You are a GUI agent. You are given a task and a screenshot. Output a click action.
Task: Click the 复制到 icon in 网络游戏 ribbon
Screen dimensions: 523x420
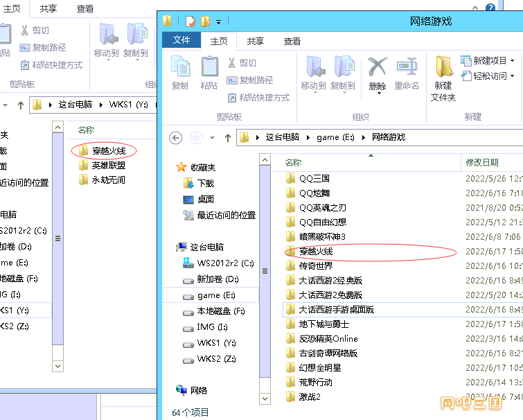[x=343, y=67]
